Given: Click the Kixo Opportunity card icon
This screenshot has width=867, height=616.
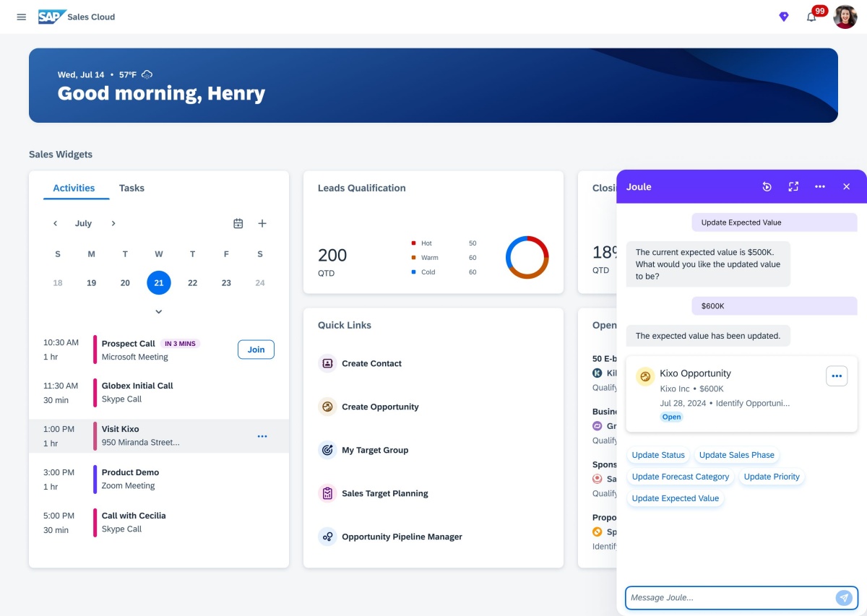Looking at the screenshot, I should (x=645, y=376).
